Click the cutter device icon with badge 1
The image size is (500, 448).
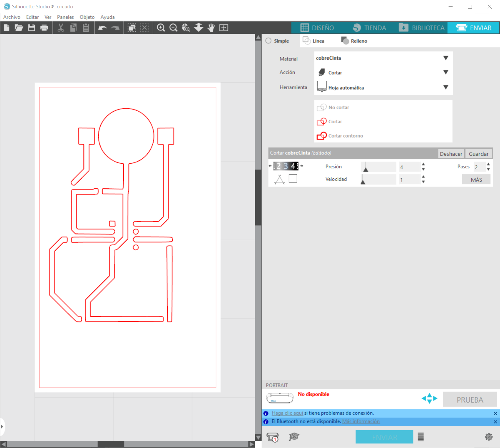point(272,437)
